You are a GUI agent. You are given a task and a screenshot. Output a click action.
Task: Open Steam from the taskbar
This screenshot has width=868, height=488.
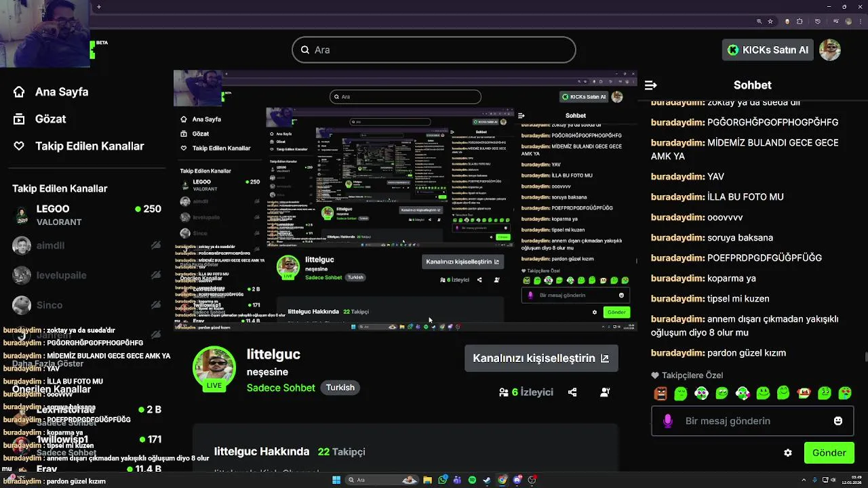pos(487,480)
